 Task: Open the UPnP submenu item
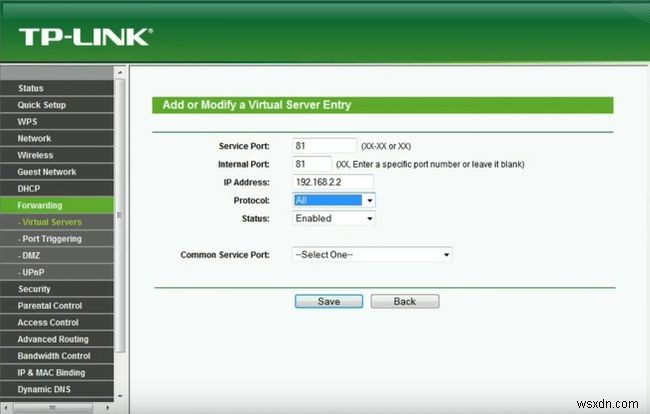click(x=57, y=272)
